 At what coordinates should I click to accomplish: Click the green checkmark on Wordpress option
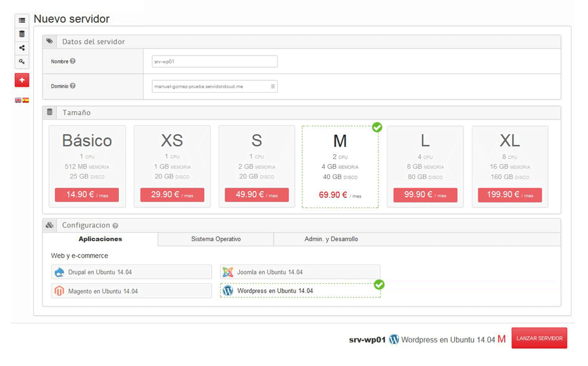point(379,284)
